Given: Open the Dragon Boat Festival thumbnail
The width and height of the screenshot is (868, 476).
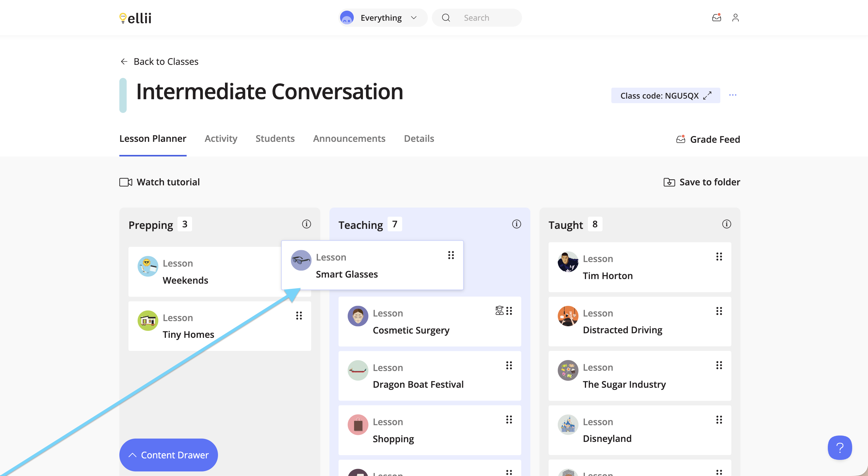Looking at the screenshot, I should (358, 370).
